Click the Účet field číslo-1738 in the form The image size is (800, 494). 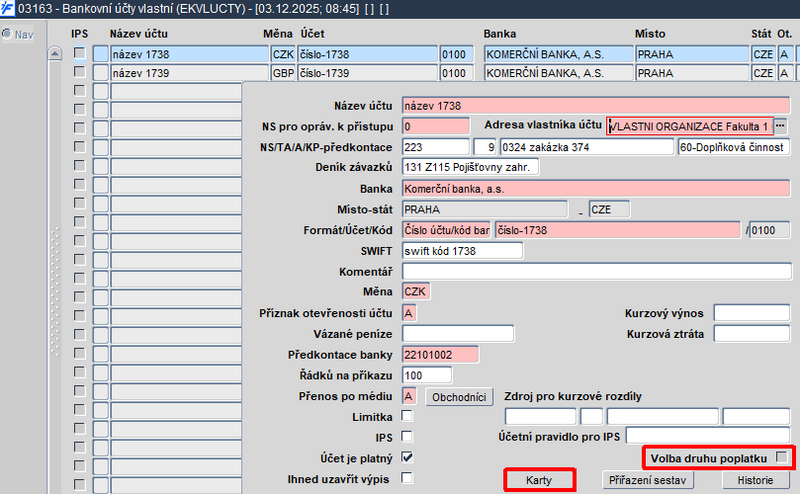point(617,230)
